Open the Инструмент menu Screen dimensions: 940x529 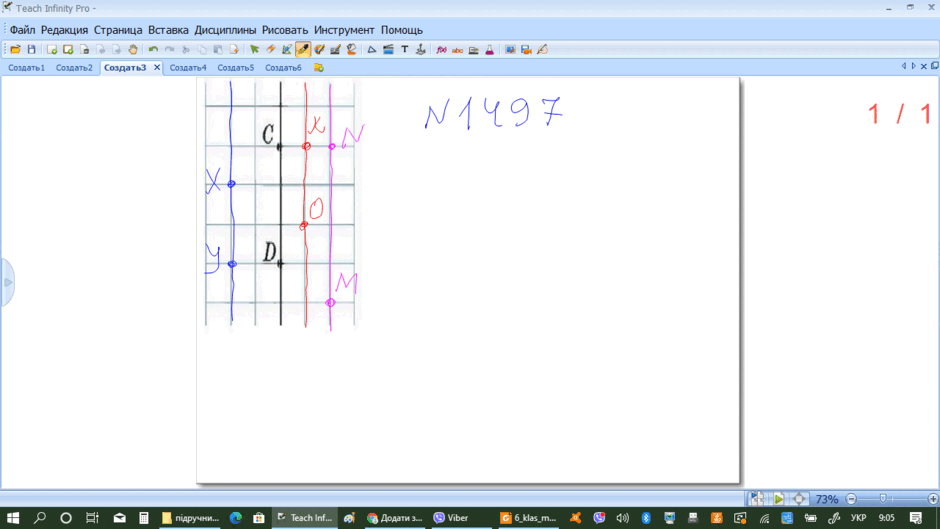click(344, 30)
